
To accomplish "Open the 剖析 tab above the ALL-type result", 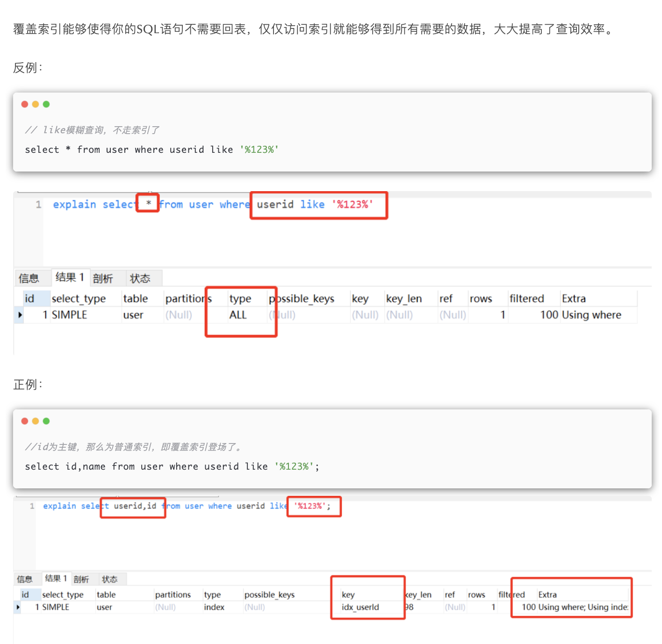I will click(x=103, y=279).
